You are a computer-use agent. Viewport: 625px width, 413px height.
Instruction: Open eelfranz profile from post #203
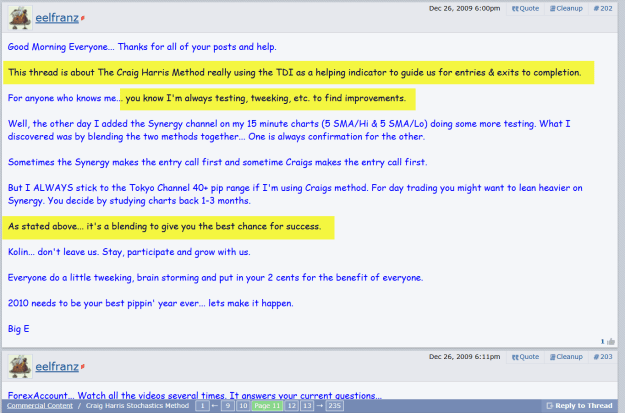click(57, 366)
